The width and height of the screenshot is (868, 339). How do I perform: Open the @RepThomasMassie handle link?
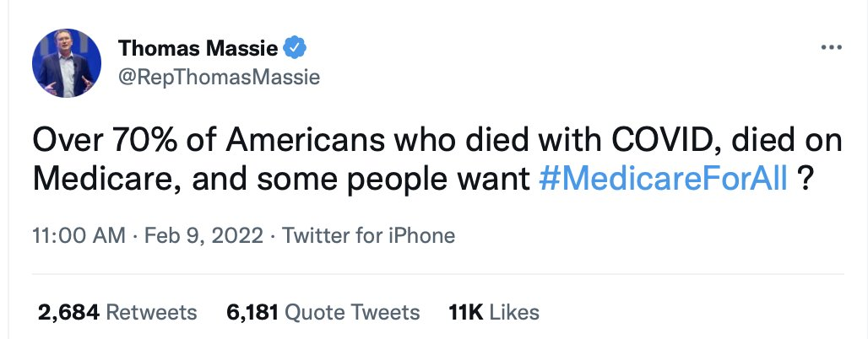click(x=220, y=78)
